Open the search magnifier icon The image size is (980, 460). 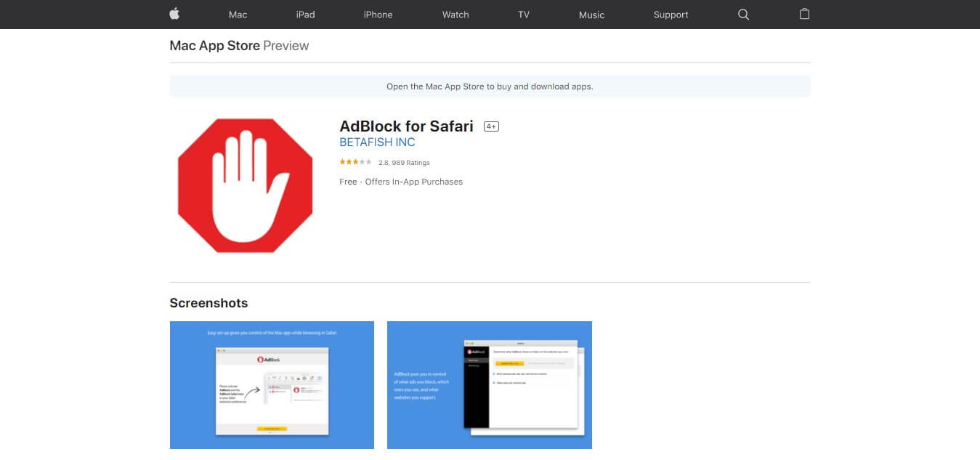(743, 15)
